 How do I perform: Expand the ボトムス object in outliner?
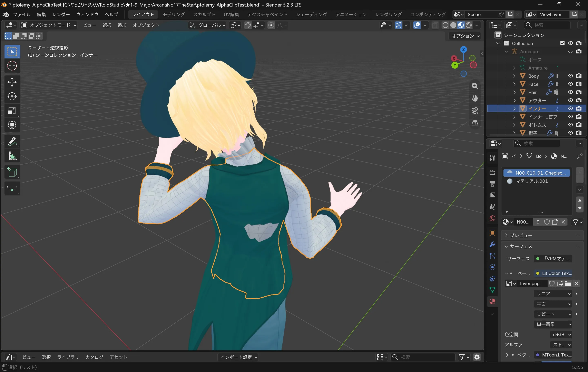pyautogui.click(x=514, y=125)
